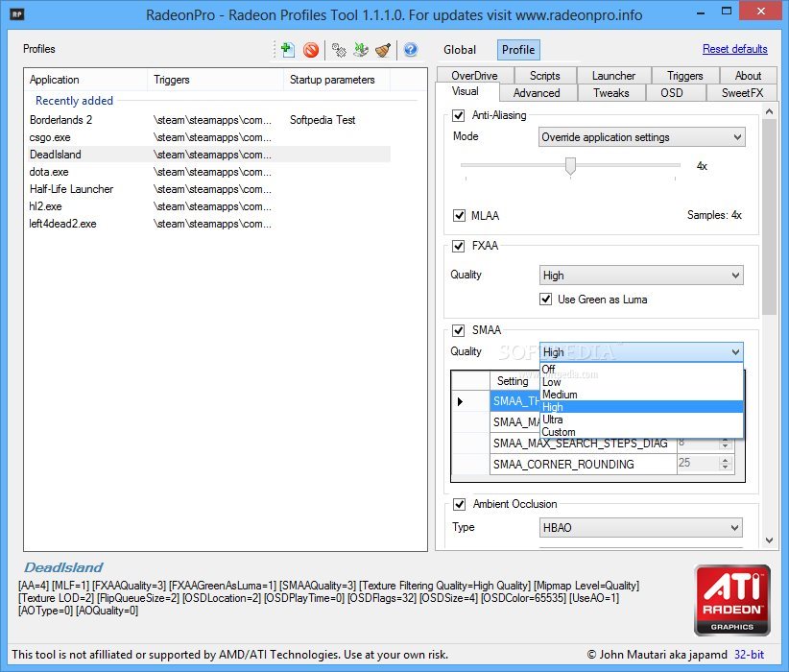Choose Off in SMAA quality list
This screenshot has height=672, width=789.
pos(641,369)
